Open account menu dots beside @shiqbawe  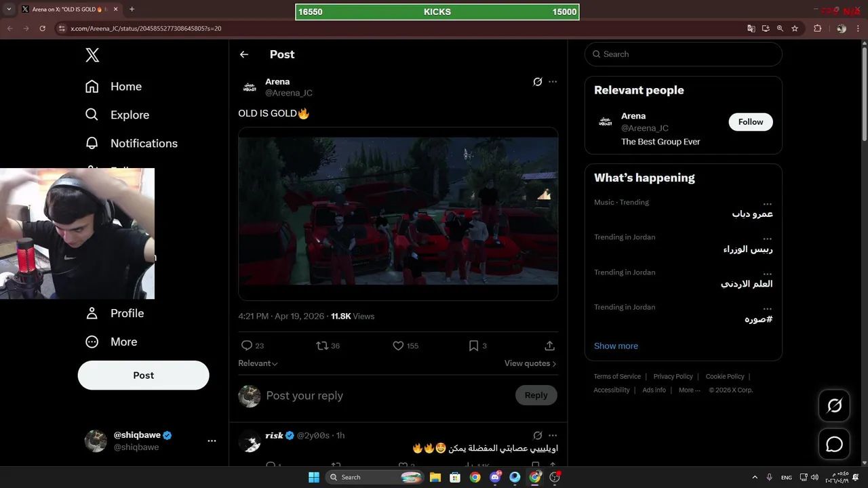tap(212, 441)
